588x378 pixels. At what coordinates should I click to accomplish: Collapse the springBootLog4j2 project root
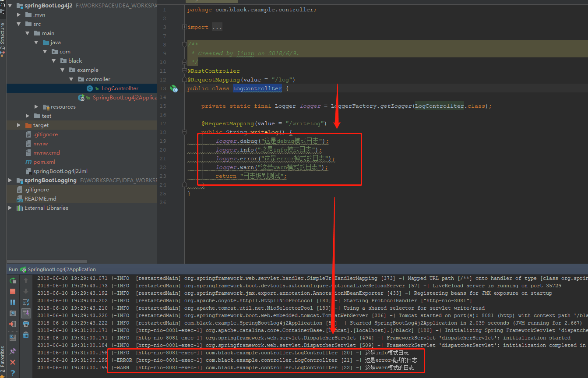point(10,6)
